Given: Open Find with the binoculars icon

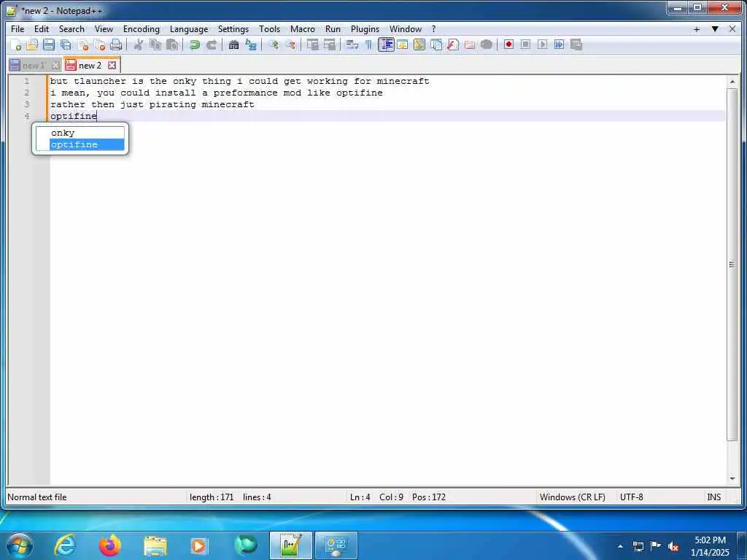Looking at the screenshot, I should click(233, 44).
